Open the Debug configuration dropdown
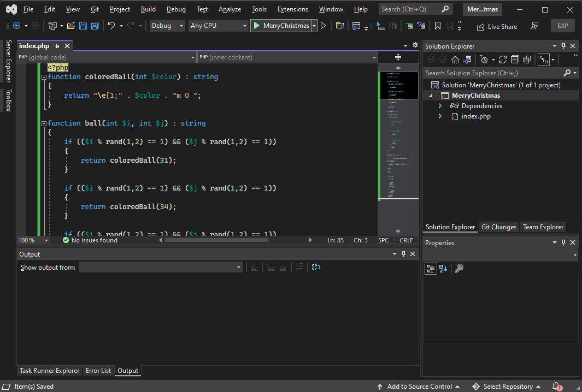582x392 pixels. tap(167, 26)
